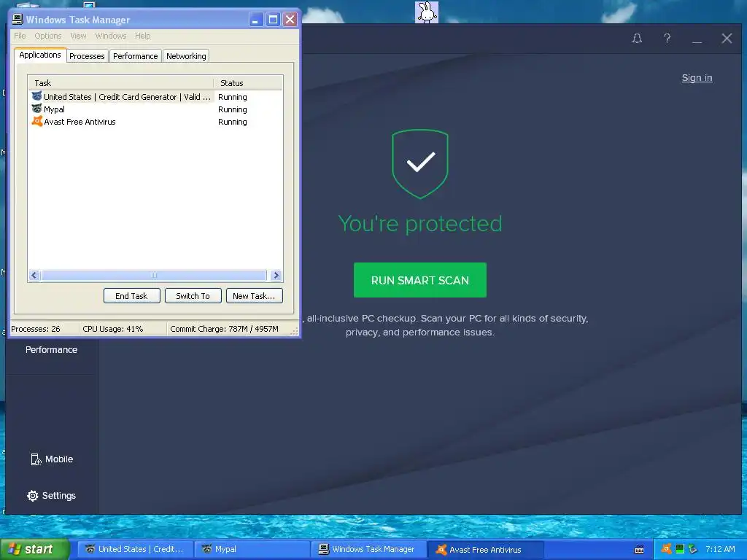Close the Avast window
This screenshot has height=560, width=747.
pyautogui.click(x=727, y=38)
